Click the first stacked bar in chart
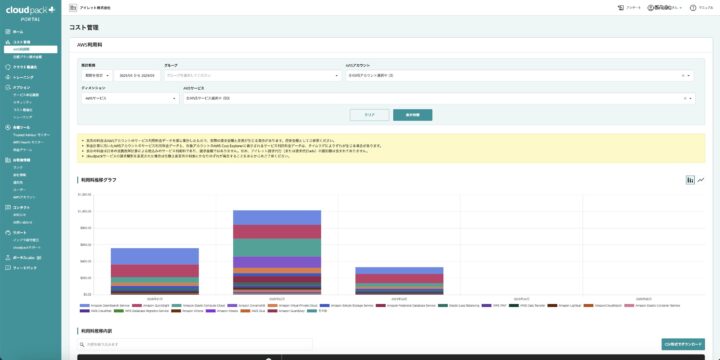This screenshot has height=360, width=720. tap(155, 271)
